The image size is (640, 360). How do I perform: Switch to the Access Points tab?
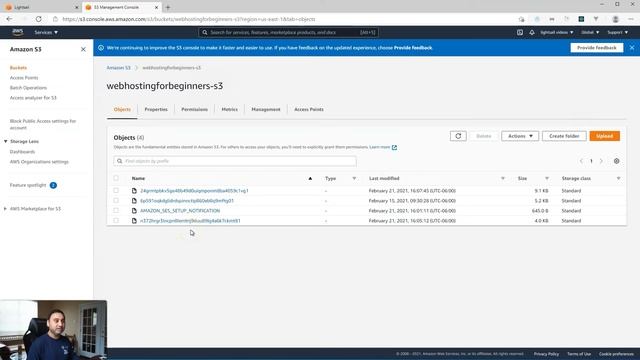coord(309,109)
